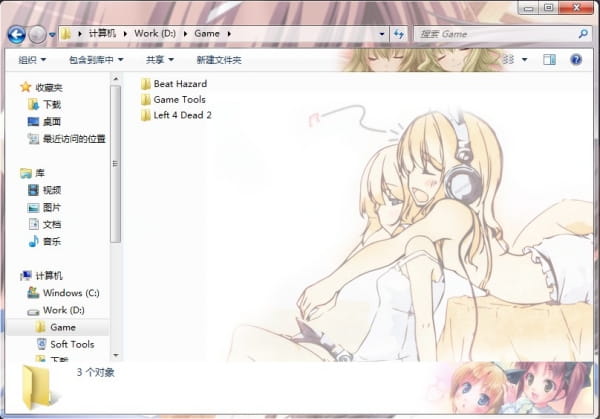Toggle the preview pane icon

click(549, 60)
